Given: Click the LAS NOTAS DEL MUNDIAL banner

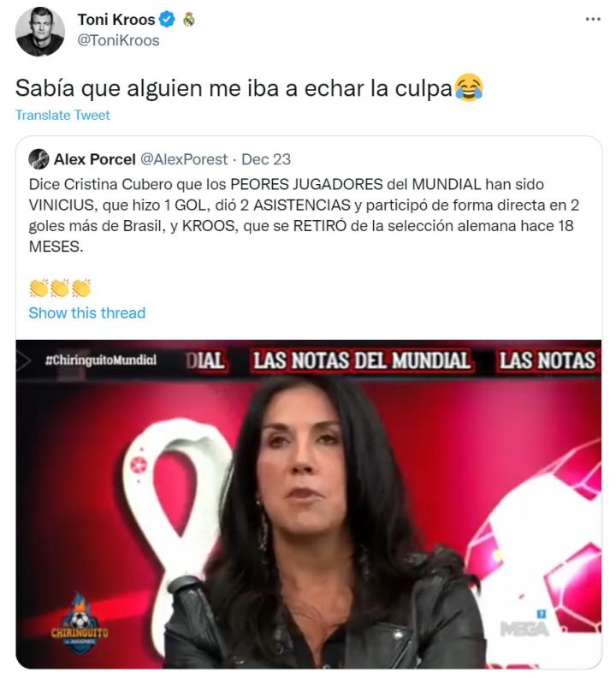Looking at the screenshot, I should pyautogui.click(x=362, y=360).
